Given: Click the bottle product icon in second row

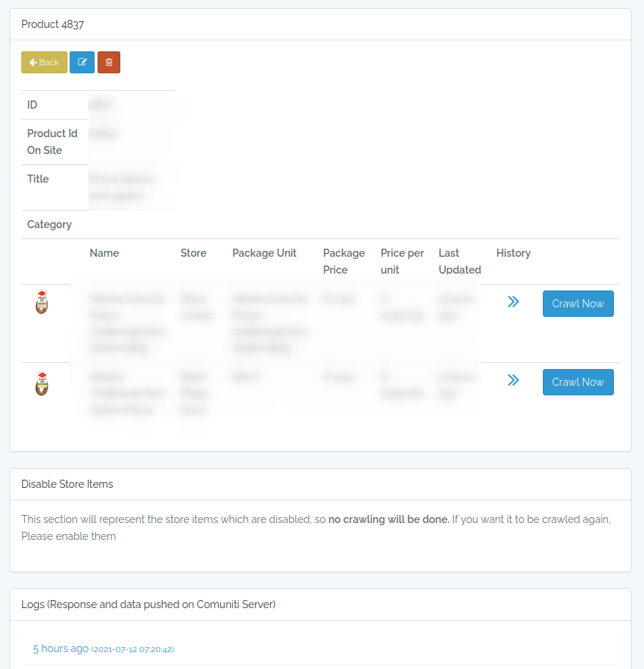Looking at the screenshot, I should pos(42,384).
